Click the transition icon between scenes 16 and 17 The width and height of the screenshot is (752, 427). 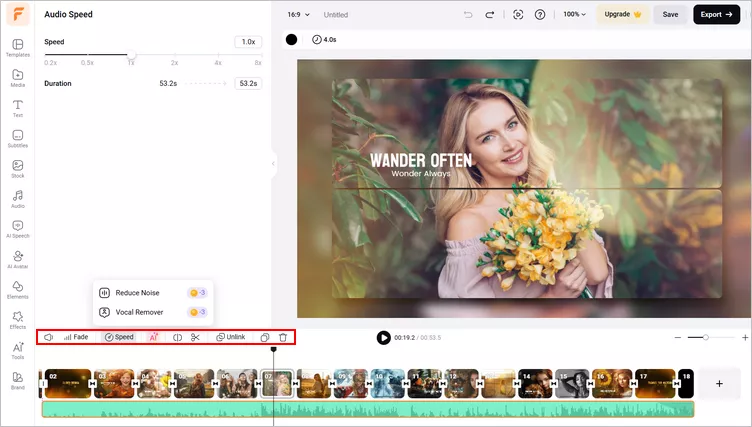tap(634, 384)
